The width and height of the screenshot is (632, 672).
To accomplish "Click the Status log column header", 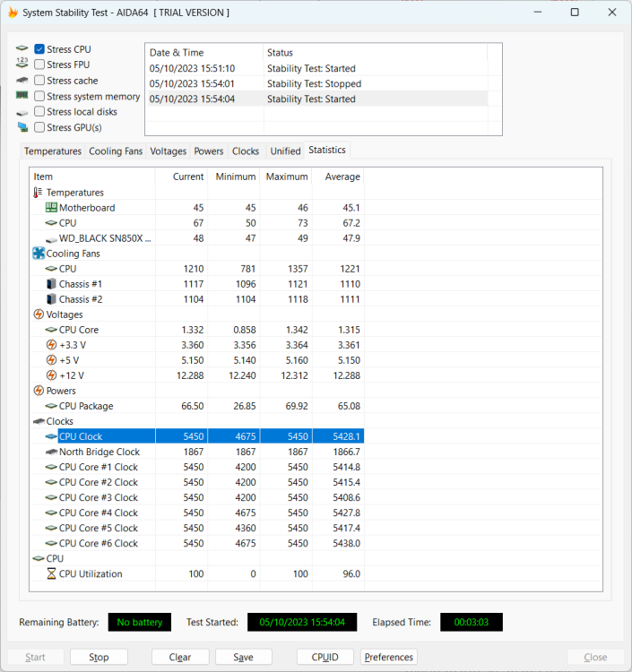I will pos(376,53).
